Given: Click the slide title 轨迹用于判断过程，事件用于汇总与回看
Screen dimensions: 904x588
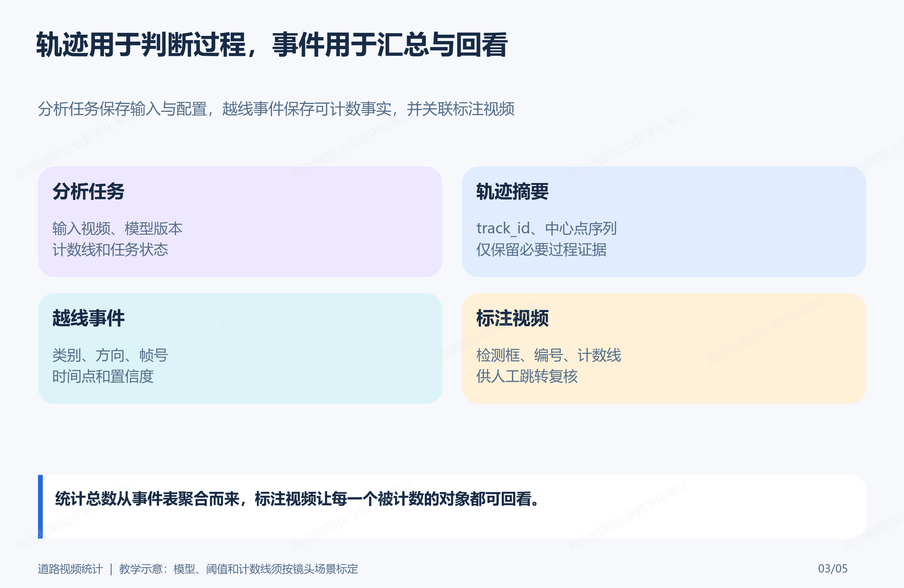Looking at the screenshot, I should pyautogui.click(x=272, y=45).
